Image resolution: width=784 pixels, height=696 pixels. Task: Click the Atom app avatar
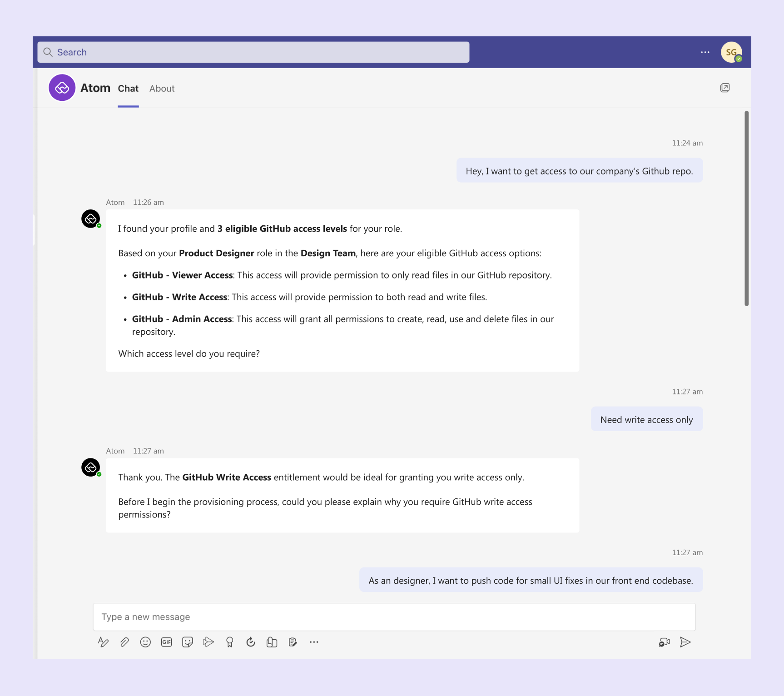coord(62,87)
